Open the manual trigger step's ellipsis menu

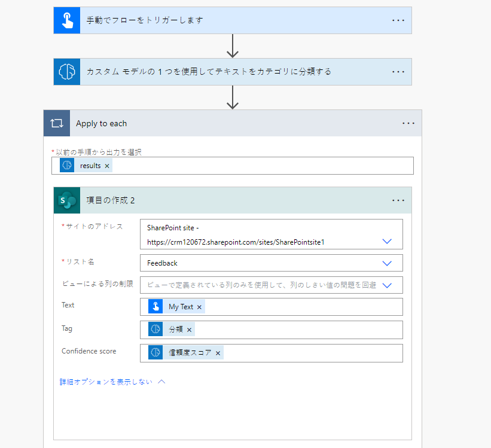coord(398,20)
